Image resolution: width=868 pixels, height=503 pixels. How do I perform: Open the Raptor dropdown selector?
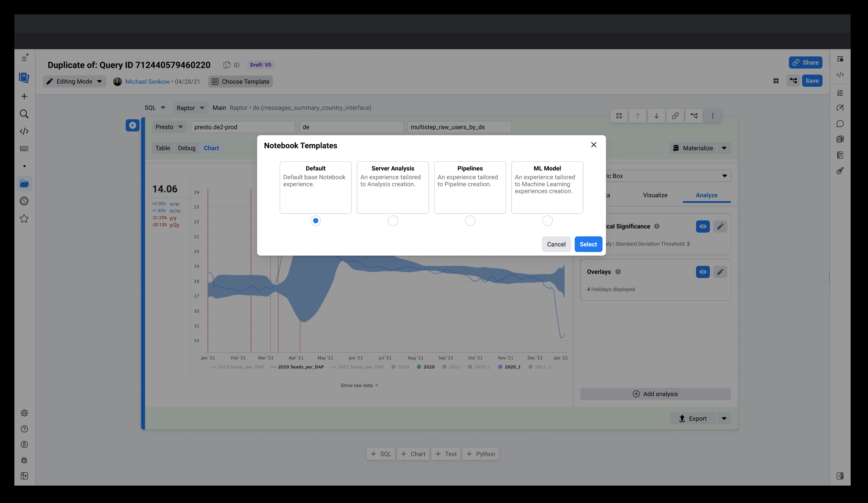[190, 108]
